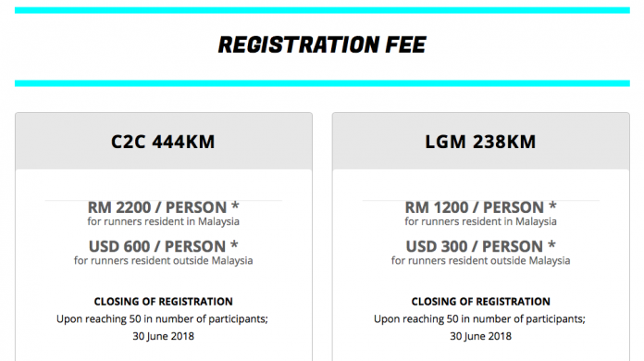
Task: Click the resident in Malaysia note under RM 1200
Action: pyautogui.click(x=480, y=222)
